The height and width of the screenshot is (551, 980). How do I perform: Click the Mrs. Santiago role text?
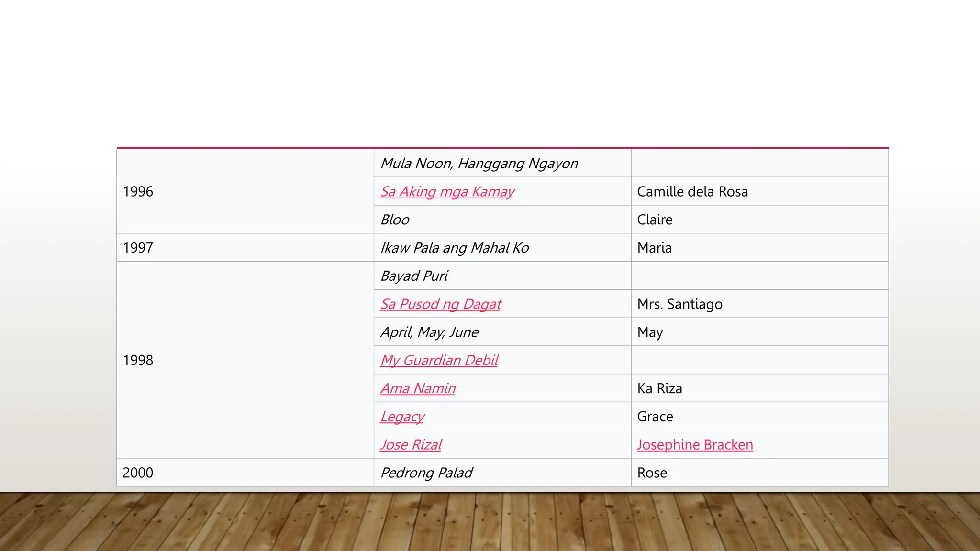pyautogui.click(x=679, y=304)
